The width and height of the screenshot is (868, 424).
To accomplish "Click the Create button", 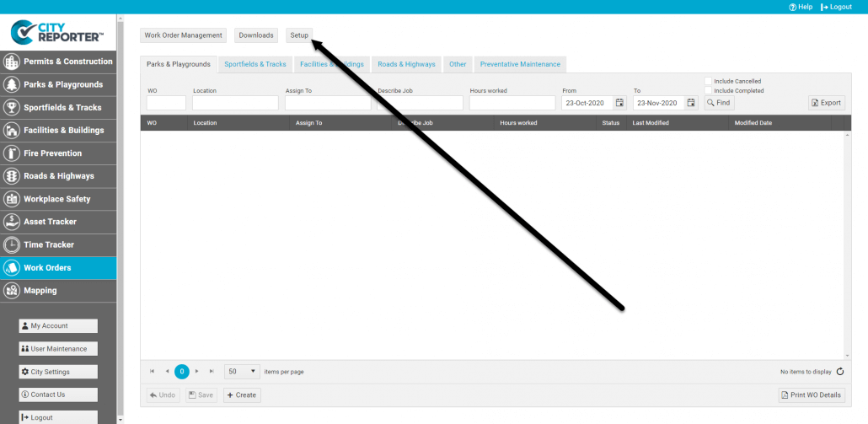I will pyautogui.click(x=242, y=394).
